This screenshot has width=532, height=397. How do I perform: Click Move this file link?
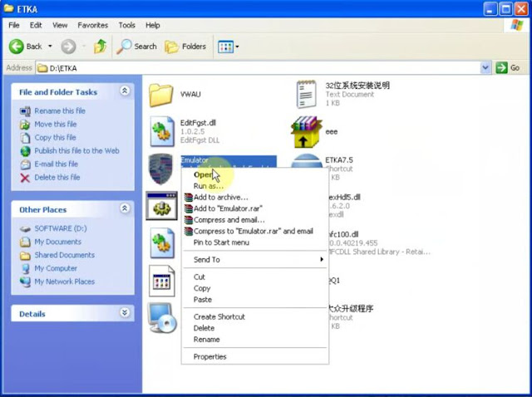click(56, 125)
